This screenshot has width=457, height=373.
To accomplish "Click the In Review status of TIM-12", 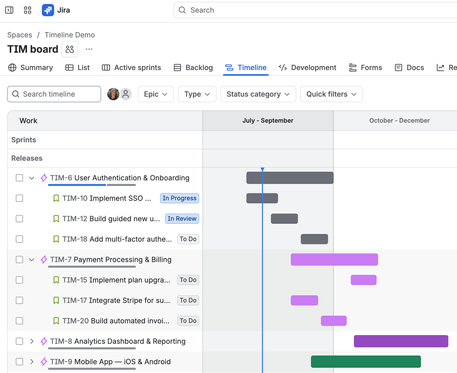I will click(x=182, y=219).
